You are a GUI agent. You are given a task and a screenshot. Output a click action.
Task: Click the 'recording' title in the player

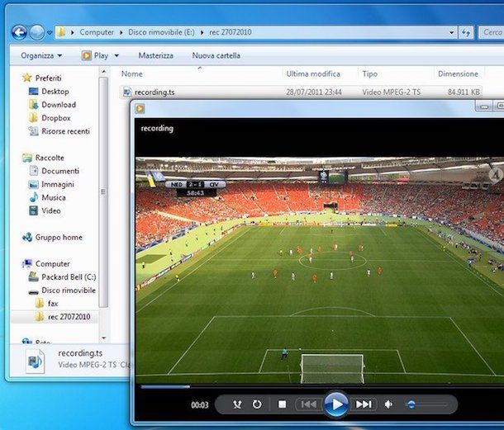click(157, 129)
